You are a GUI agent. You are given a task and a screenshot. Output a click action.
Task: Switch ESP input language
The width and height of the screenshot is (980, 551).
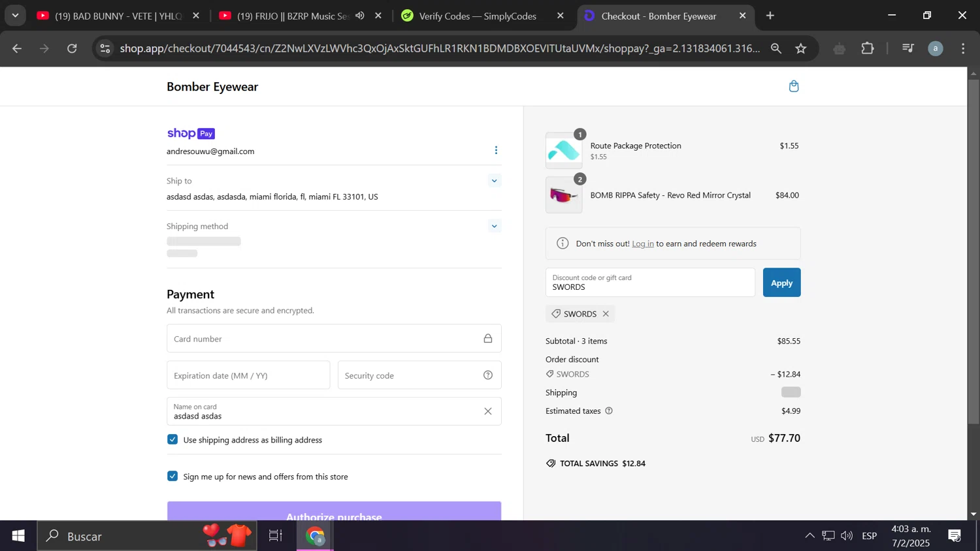[870, 536]
